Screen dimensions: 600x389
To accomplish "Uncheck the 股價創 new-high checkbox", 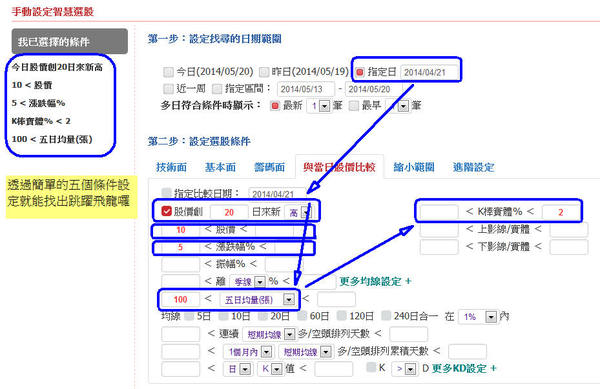I will 166,211.
